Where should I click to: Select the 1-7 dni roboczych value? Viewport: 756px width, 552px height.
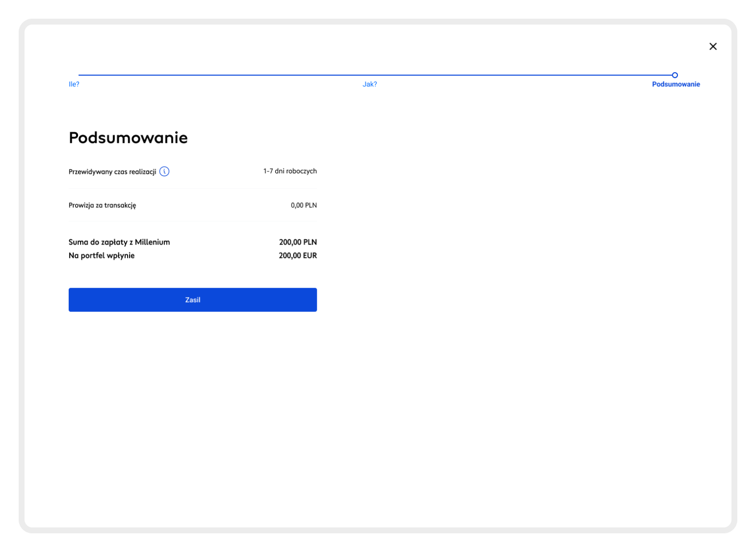point(290,171)
